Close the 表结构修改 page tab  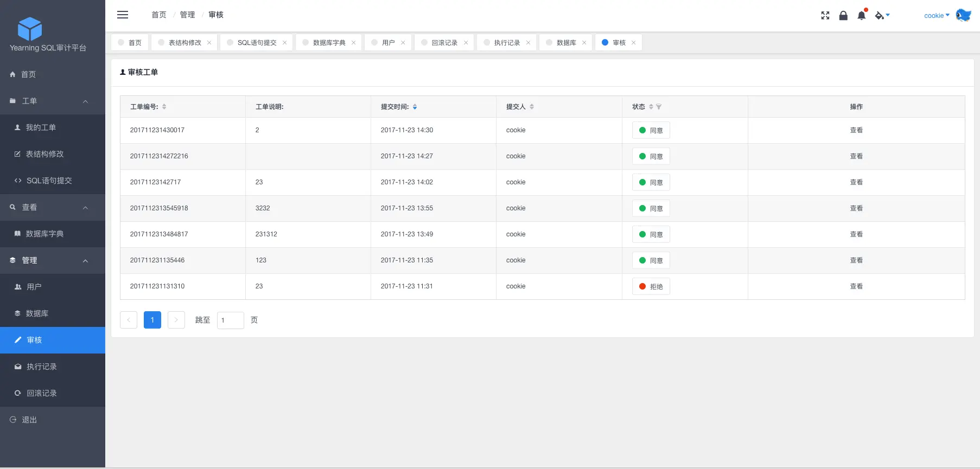point(209,43)
